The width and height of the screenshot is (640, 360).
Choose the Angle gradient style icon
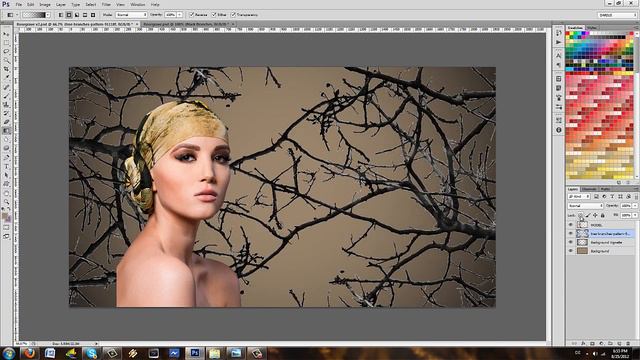77,15
